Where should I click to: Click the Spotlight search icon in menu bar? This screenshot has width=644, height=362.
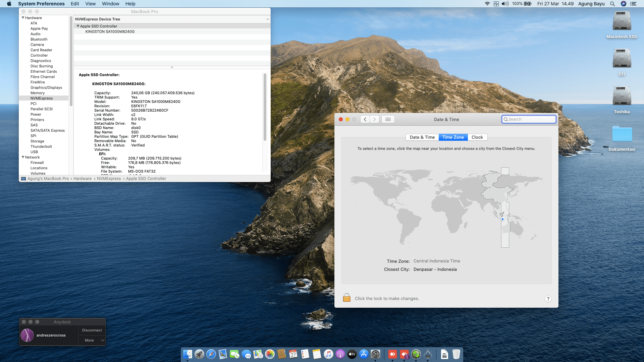[x=612, y=4]
